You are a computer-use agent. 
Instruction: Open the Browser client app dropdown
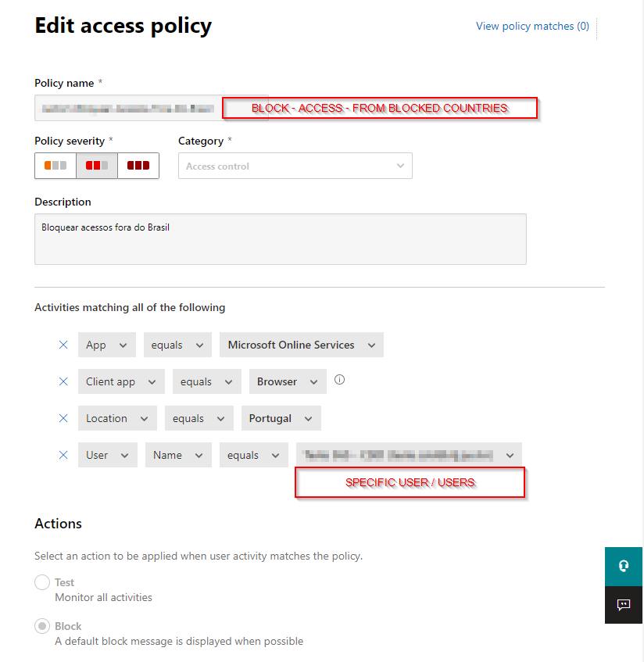[x=287, y=381]
